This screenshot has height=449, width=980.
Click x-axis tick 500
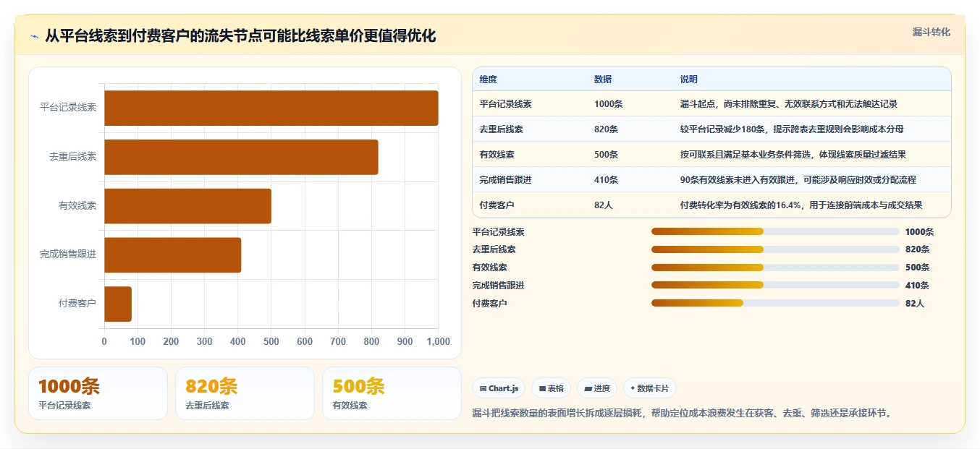coord(271,342)
